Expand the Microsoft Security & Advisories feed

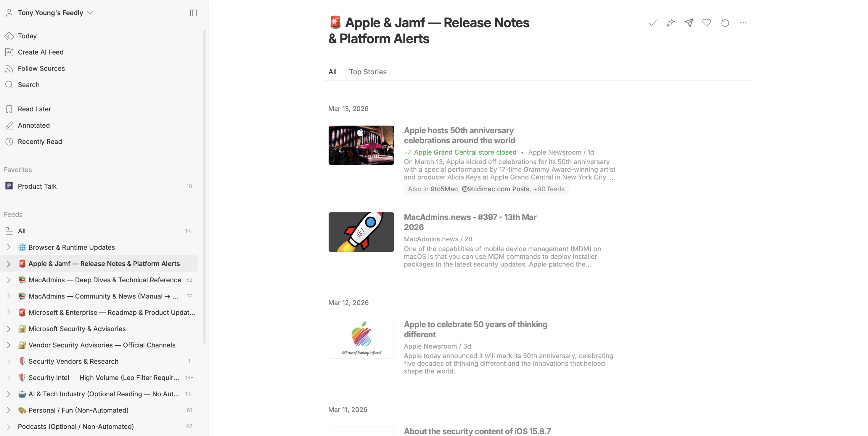tap(8, 328)
